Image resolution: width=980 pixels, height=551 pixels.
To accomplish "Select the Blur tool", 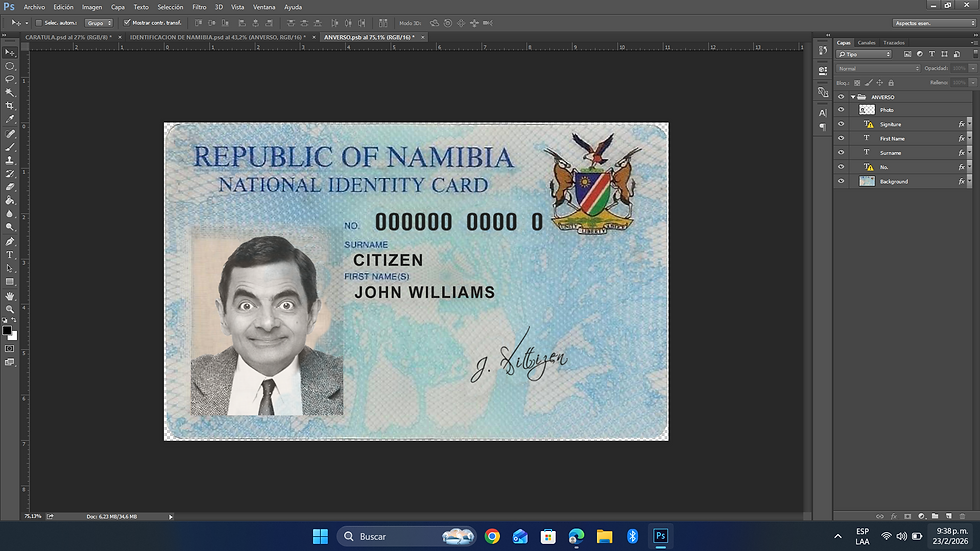I will pyautogui.click(x=9, y=214).
